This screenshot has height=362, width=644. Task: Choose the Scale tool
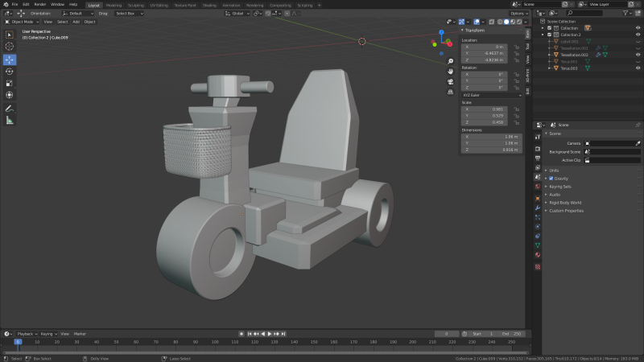click(10, 83)
